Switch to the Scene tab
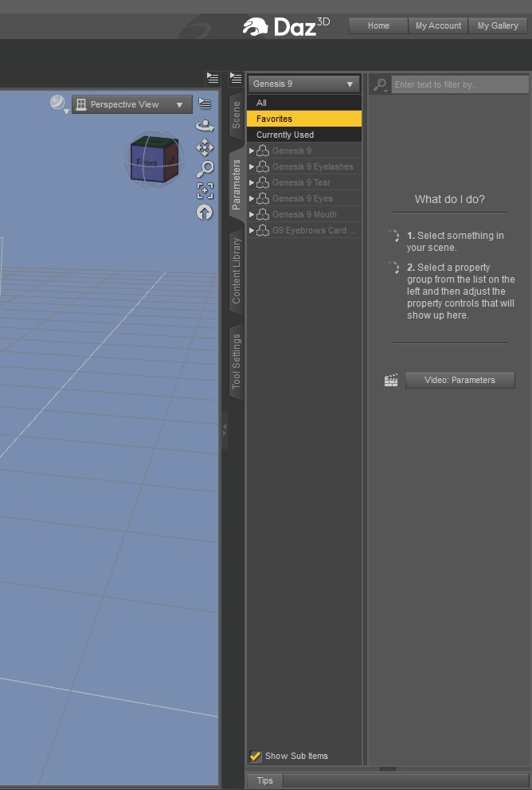This screenshot has width=532, height=790. click(x=237, y=115)
